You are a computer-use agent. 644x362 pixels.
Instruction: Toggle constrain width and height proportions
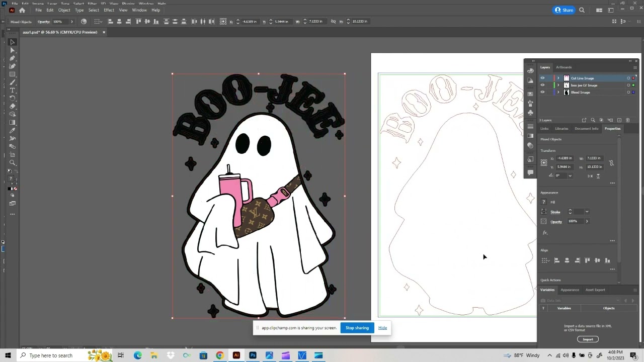[x=611, y=163]
